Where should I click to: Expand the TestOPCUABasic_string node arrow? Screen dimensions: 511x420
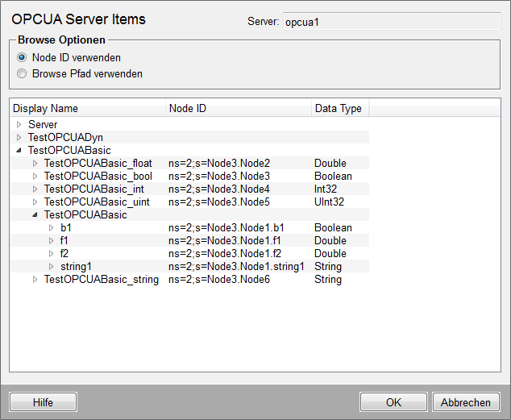tap(35, 280)
